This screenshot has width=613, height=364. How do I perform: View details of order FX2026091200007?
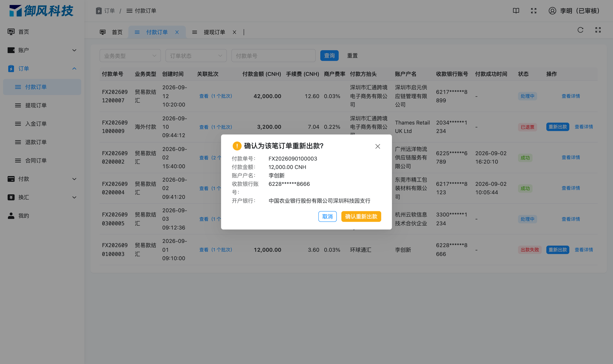[x=571, y=96]
